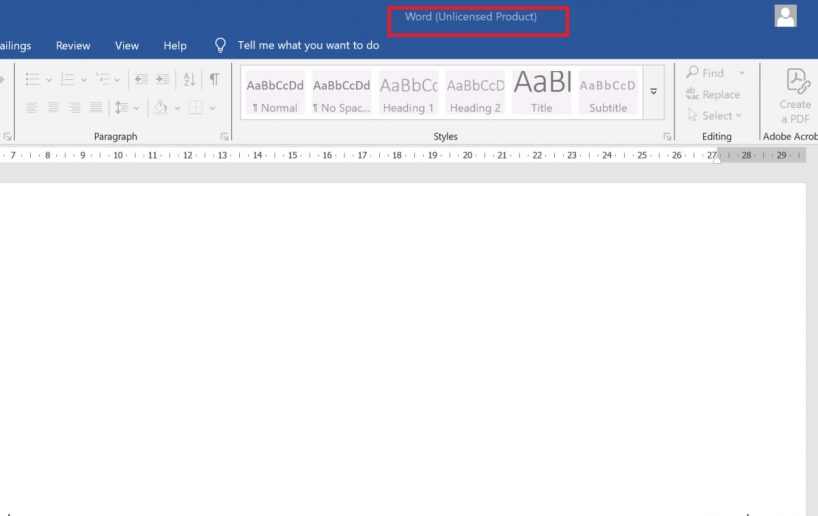Click the Tell me what you want field

[x=308, y=45]
